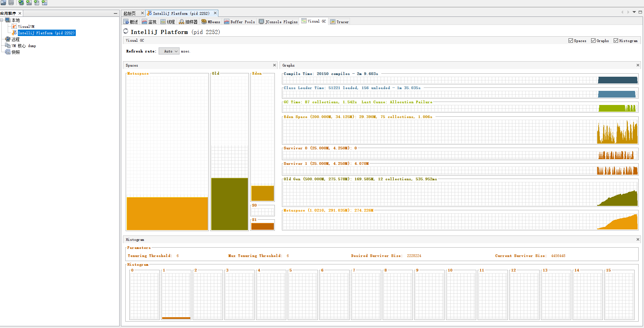Collapse the 本地 tree node

[2, 20]
